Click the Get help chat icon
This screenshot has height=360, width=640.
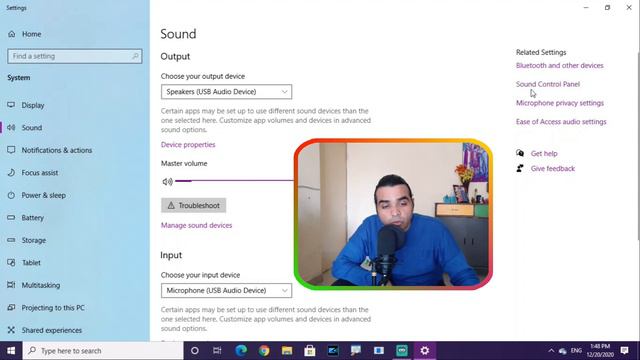[x=520, y=153]
